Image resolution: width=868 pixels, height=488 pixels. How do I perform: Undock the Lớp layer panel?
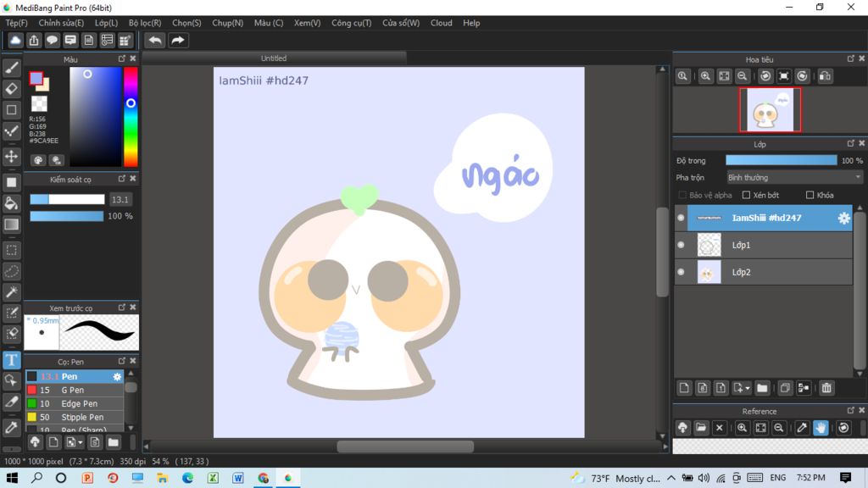coord(851,143)
